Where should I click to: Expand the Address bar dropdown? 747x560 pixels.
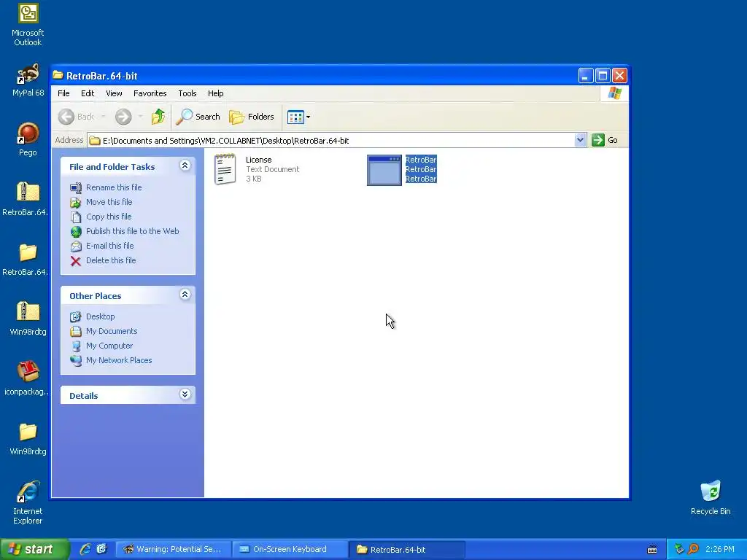click(580, 140)
